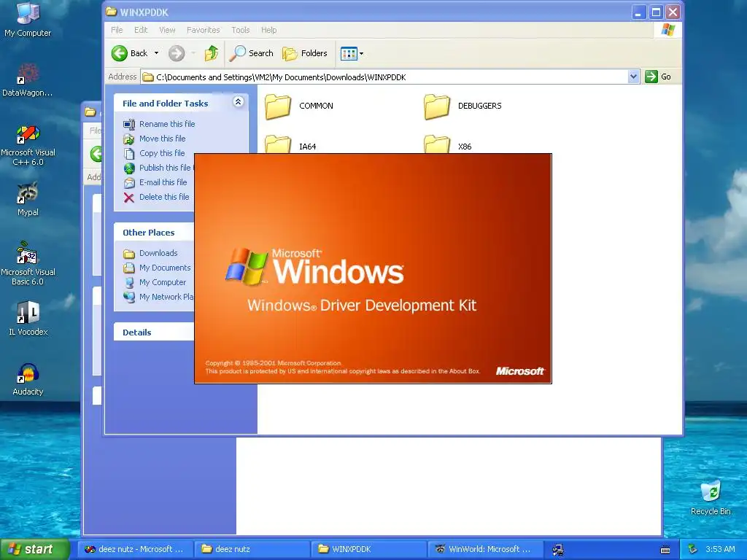Select the X86 folder
This screenshot has width=747, height=560.
(448, 145)
